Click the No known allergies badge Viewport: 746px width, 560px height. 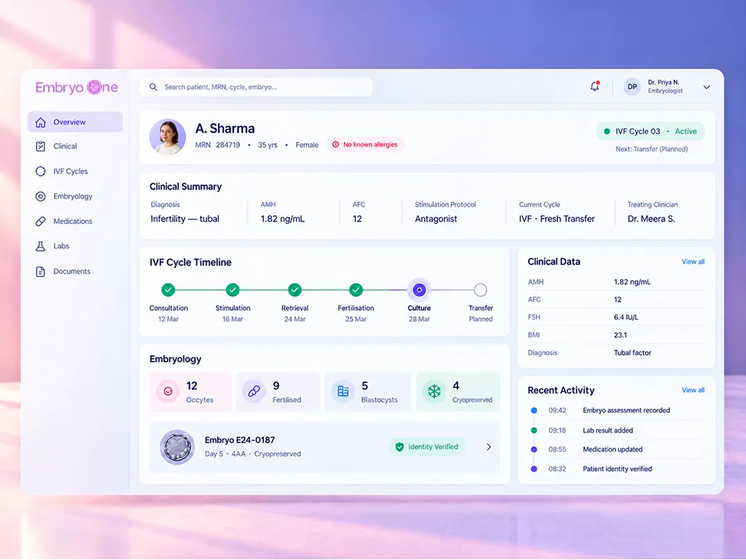(x=365, y=144)
